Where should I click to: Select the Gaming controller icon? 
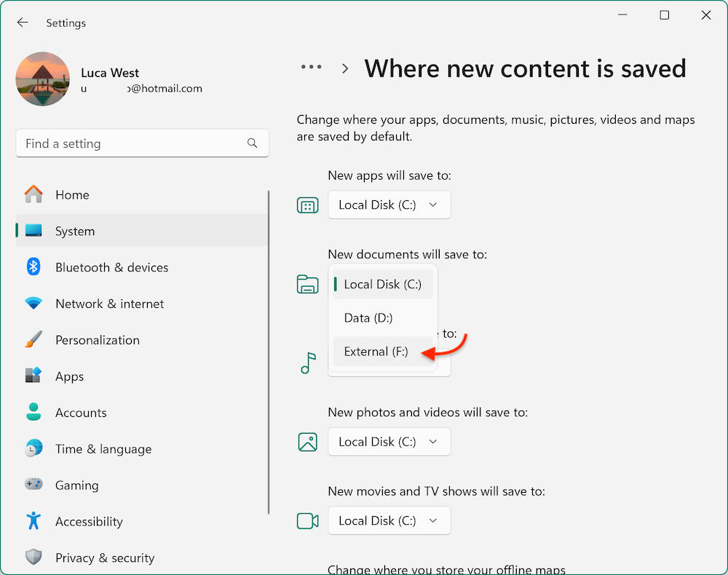(33, 485)
